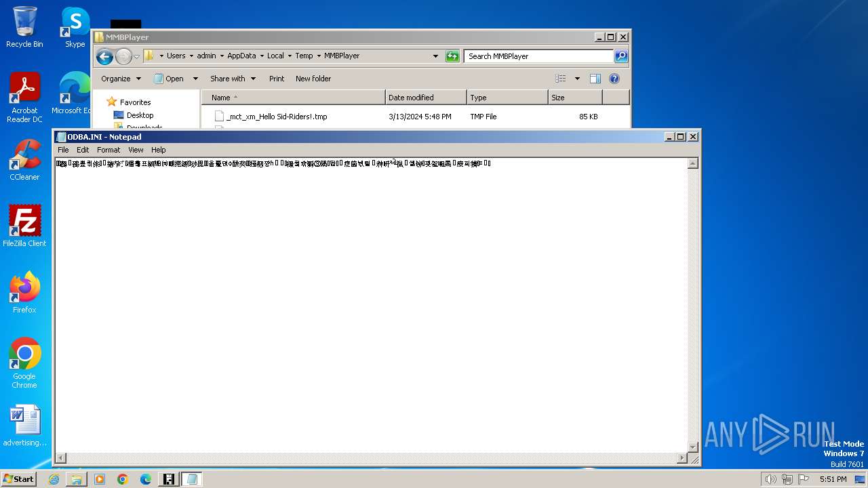Open the Organize dropdown menu

click(x=121, y=79)
